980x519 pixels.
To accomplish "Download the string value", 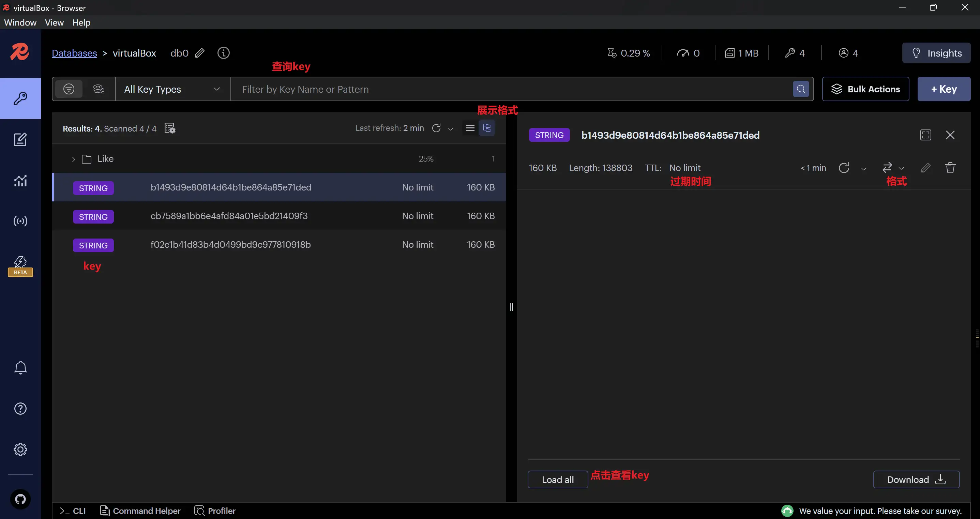I will 916,479.
